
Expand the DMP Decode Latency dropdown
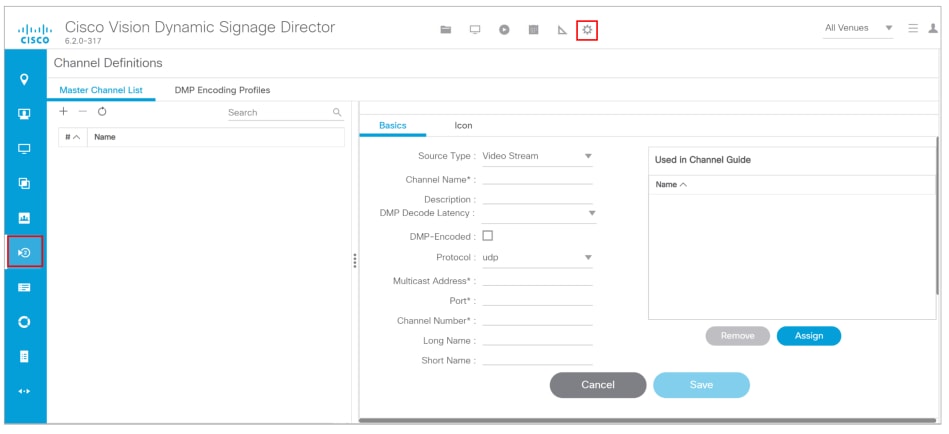(539, 213)
